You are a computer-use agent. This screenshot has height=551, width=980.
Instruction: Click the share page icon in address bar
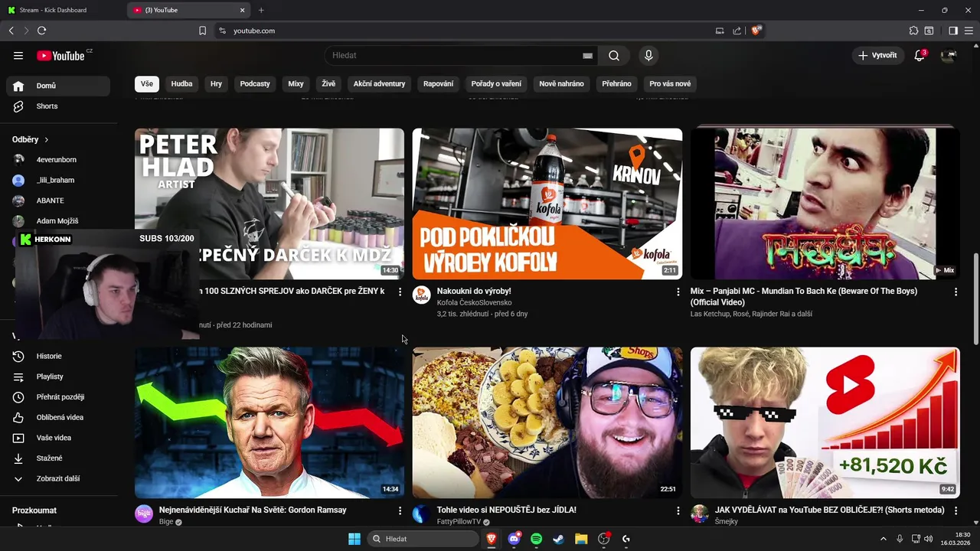click(x=737, y=31)
